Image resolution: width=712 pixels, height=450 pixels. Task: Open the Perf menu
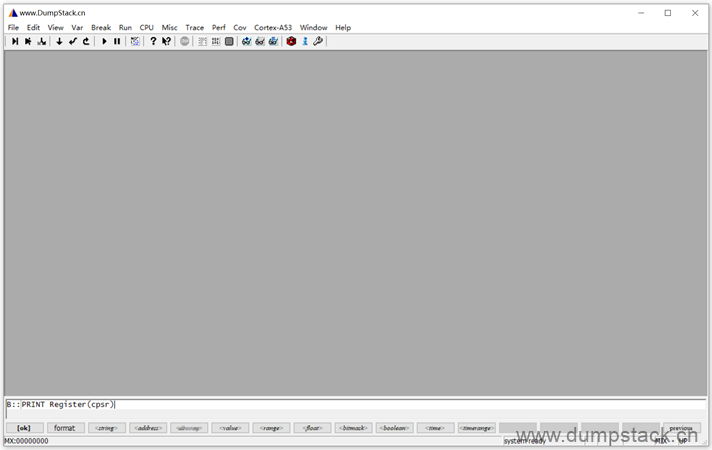coord(218,28)
